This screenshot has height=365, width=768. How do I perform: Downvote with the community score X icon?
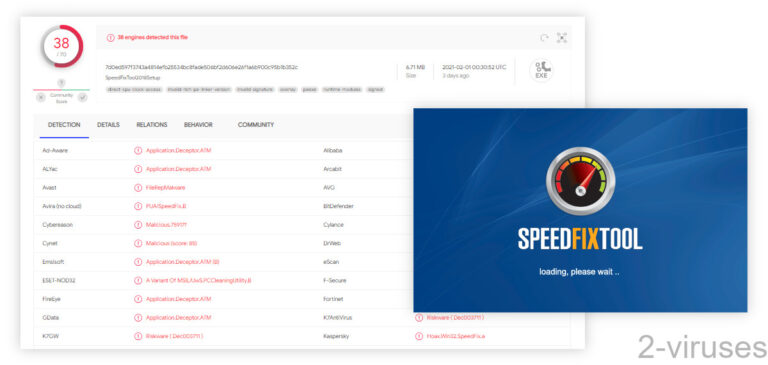pos(41,97)
